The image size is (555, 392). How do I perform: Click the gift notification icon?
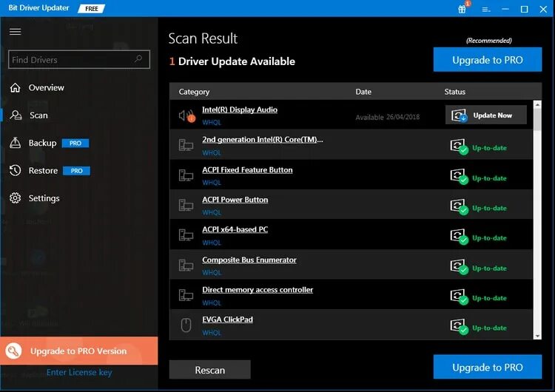tap(462, 9)
